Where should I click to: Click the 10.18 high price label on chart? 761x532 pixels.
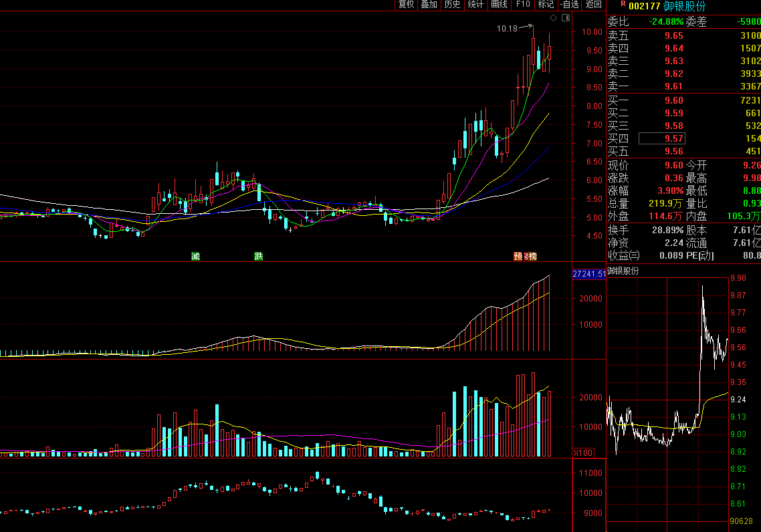507,29
